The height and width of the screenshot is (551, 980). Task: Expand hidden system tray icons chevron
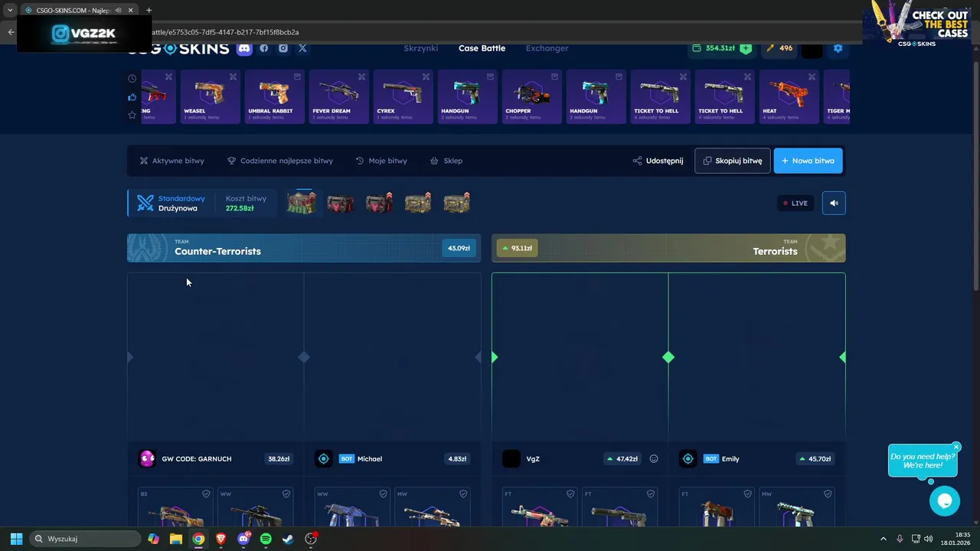point(883,539)
